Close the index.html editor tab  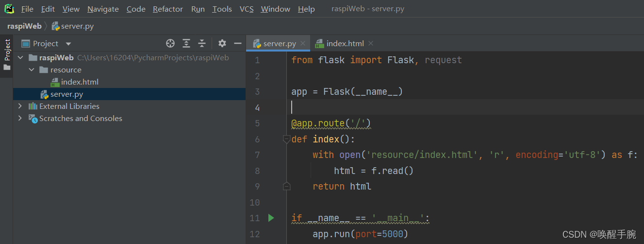(371, 43)
